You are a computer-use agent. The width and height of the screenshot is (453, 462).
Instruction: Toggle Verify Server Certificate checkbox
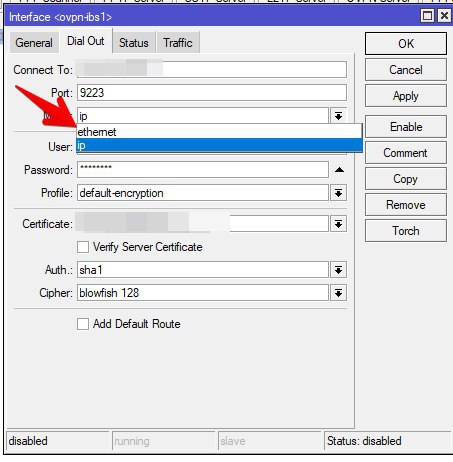pos(83,247)
